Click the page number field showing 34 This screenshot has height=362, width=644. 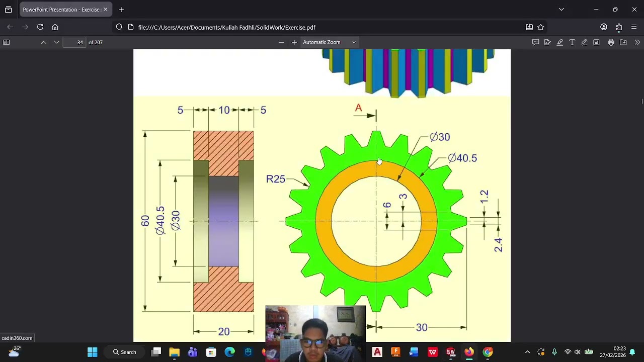click(74, 42)
